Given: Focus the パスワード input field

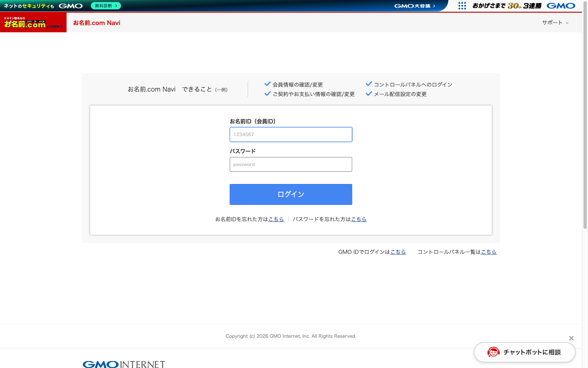Looking at the screenshot, I should pos(291,164).
